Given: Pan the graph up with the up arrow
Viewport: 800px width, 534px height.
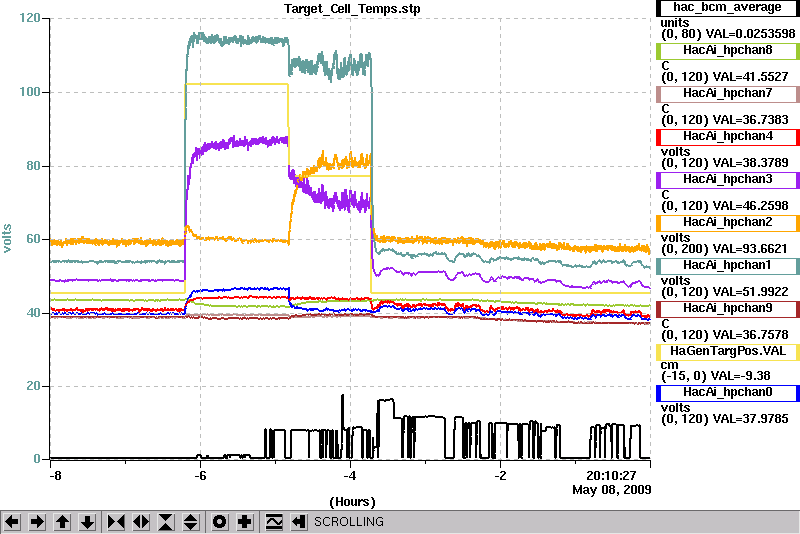Looking at the screenshot, I should pos(63,522).
